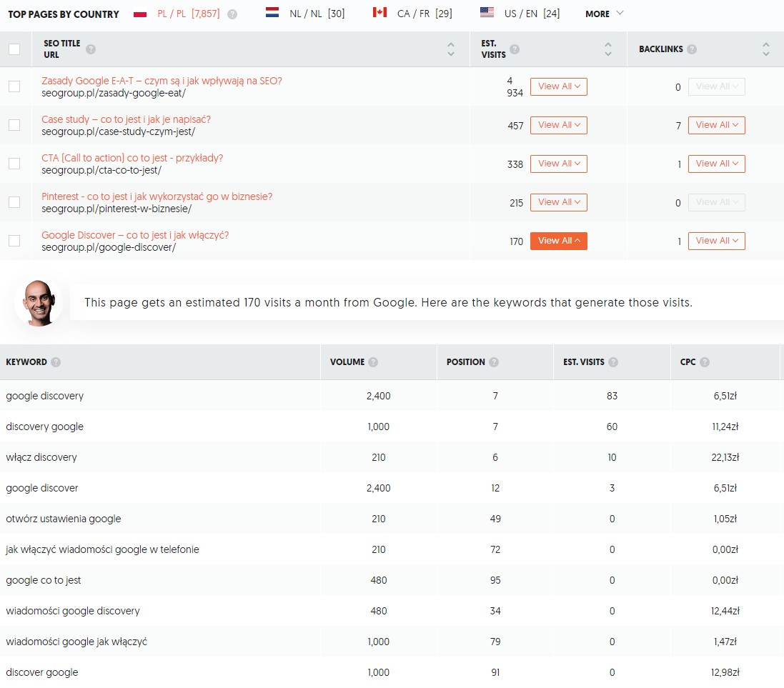Screen dimensions: 784x688
Task: Click URL seogroup.pl/case-study-czym-jest/
Action: 118,131
